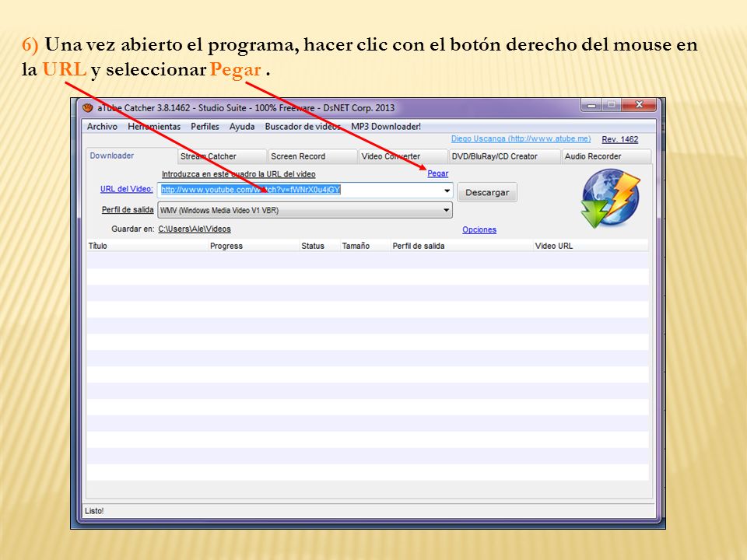Switch to the Screen Record tab
Screen dimensions: 747x560
coord(313,156)
